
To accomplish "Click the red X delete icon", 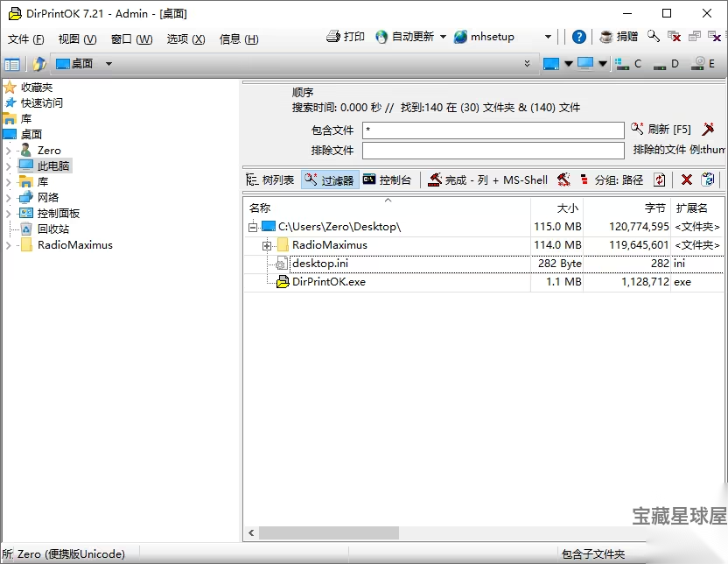I will [x=687, y=180].
